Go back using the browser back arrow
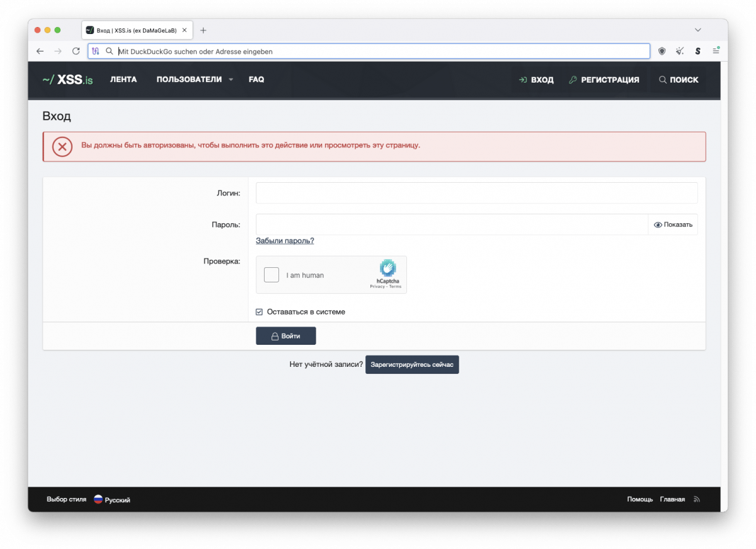The image size is (756, 549). coord(40,51)
